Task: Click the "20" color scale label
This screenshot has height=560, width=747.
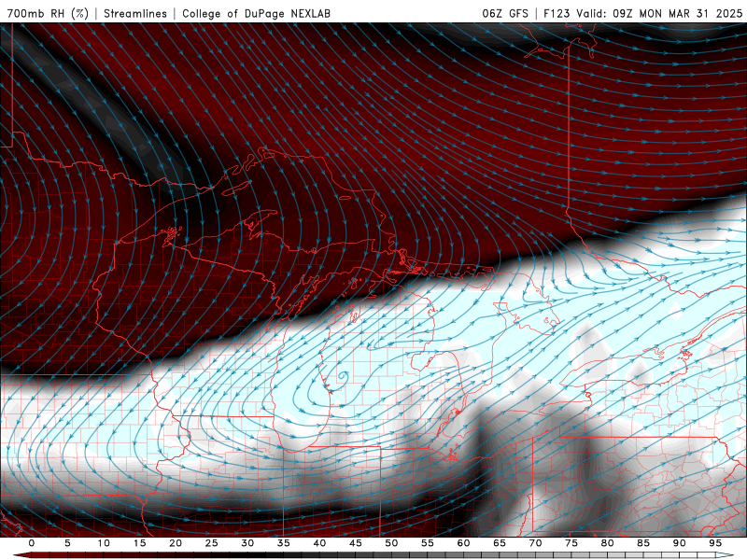Action: point(176,543)
